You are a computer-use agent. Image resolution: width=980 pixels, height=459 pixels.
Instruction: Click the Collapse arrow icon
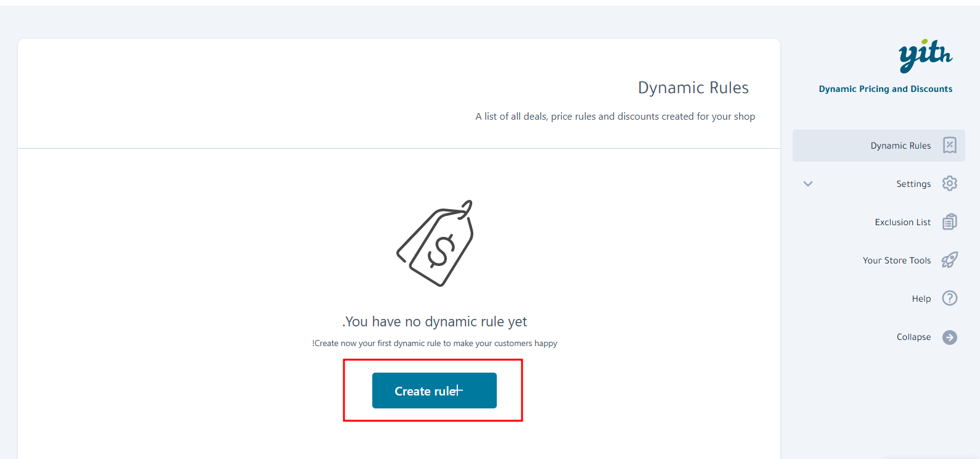tap(950, 337)
